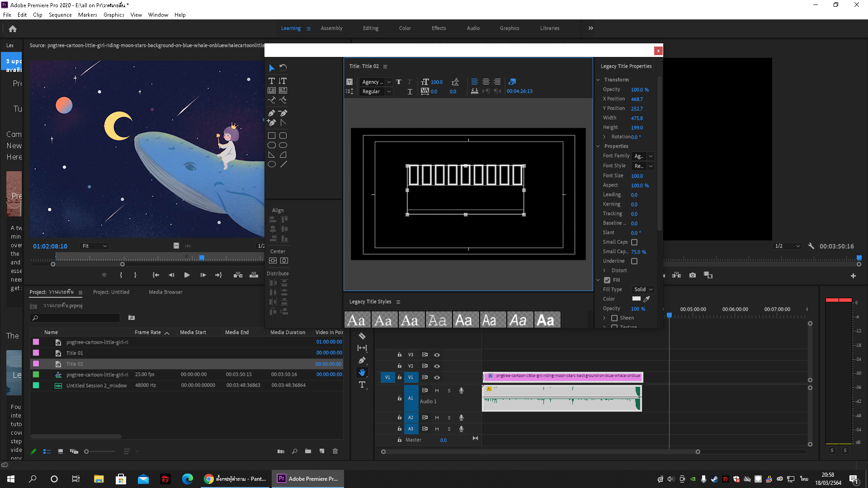This screenshot has height=488, width=868.
Task: Click the Project panel search field
Action: [x=75, y=318]
